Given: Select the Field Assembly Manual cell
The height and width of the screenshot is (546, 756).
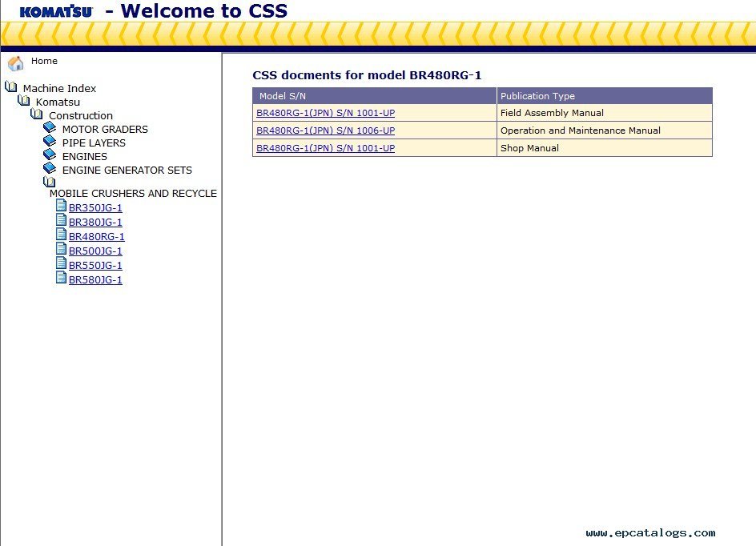Looking at the screenshot, I should click(605, 113).
